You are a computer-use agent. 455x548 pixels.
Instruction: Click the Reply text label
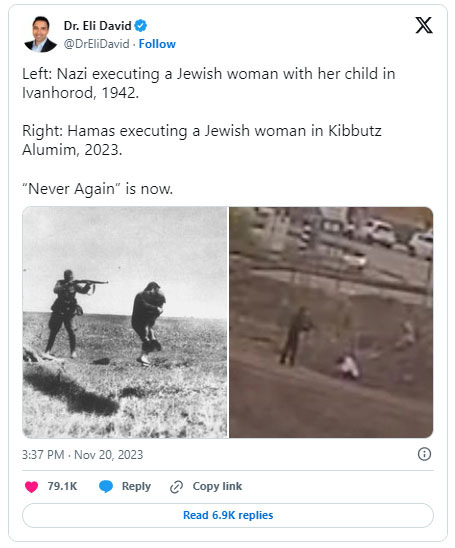click(136, 486)
